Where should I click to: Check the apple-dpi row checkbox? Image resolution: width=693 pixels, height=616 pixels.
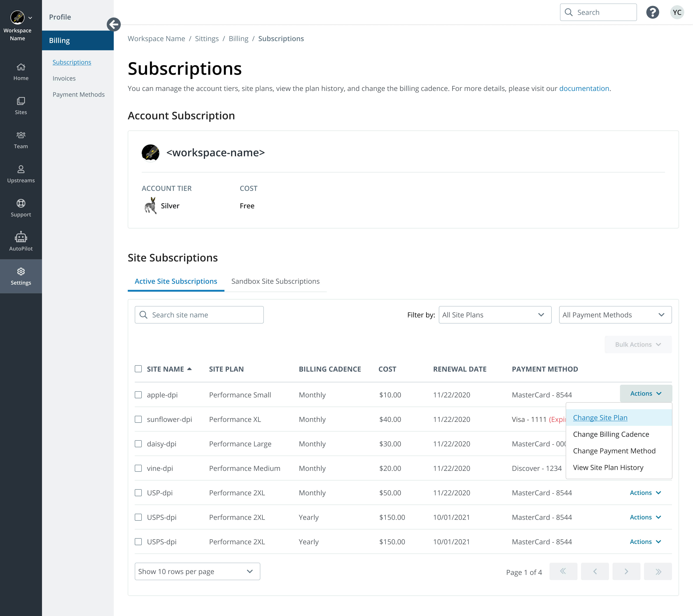coord(138,395)
